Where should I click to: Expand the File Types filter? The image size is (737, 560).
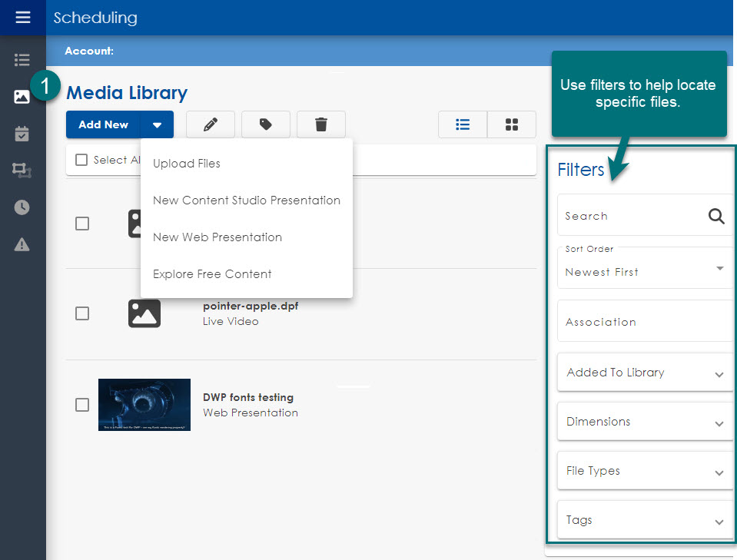click(x=644, y=471)
